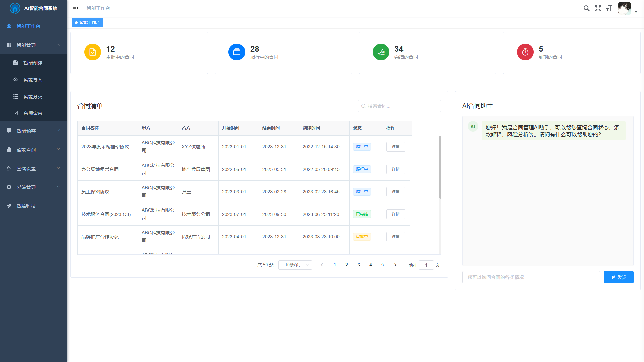Go to page 3 of contract list
Viewport: 644px width, 362px height.
coord(359,265)
